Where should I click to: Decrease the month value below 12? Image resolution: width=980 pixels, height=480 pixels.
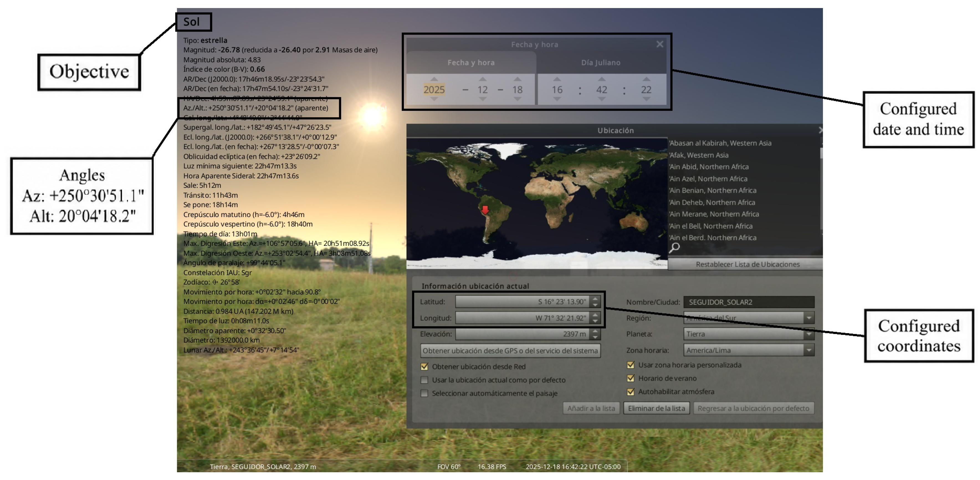coord(482,99)
